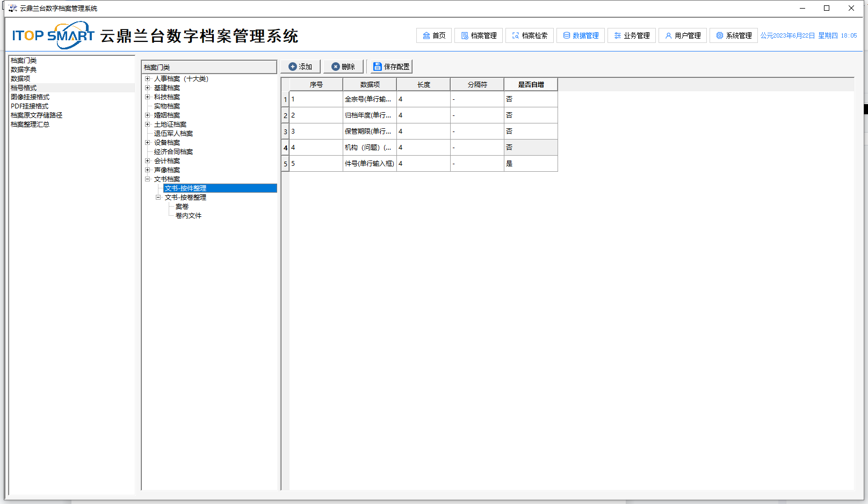Click the home icon for 首页
Viewport: 868px width, 504px height.
point(426,35)
